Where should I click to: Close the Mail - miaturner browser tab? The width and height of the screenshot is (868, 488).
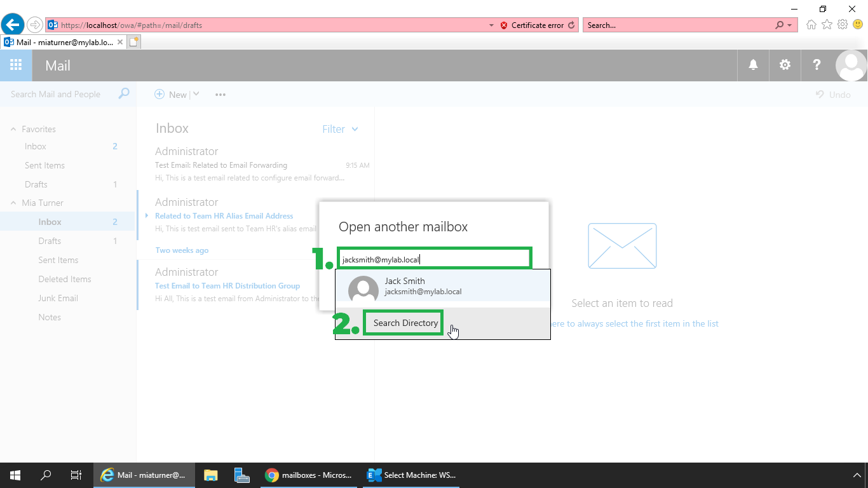pos(120,42)
